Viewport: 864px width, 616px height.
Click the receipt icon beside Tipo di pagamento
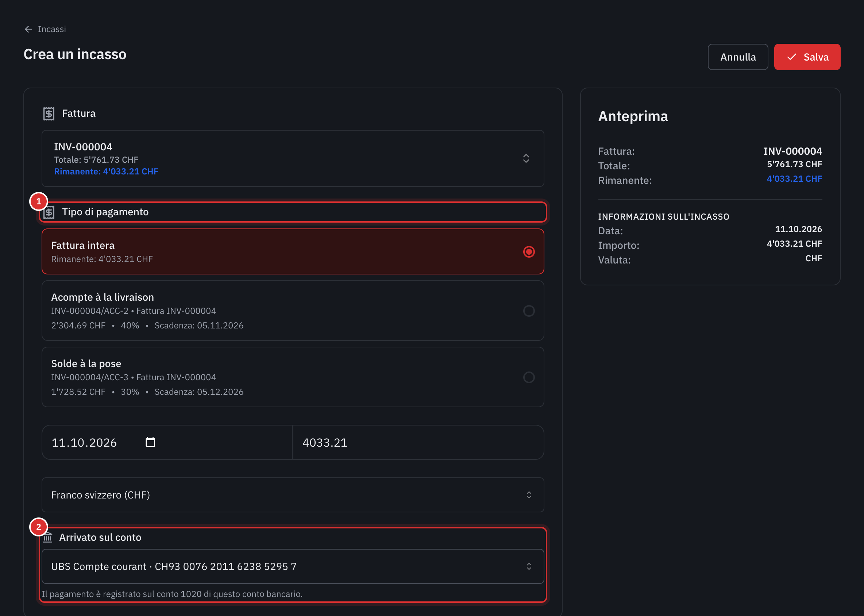point(49,212)
